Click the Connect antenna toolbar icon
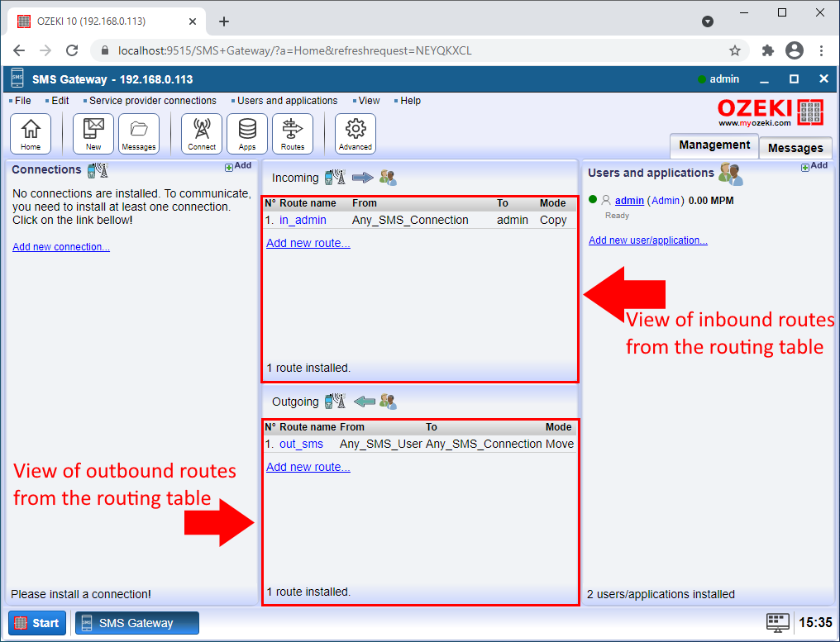This screenshot has width=840, height=642. [202, 134]
